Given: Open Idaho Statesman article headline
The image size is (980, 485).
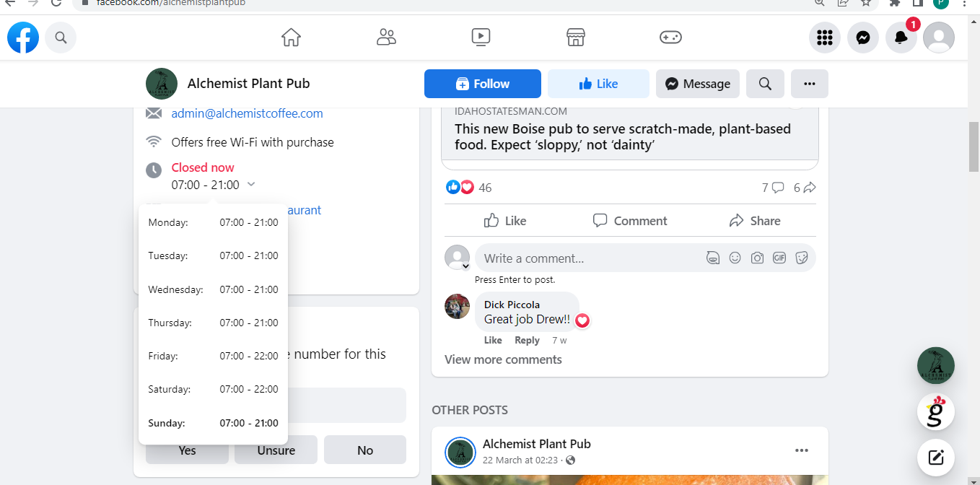Looking at the screenshot, I should 623,137.
